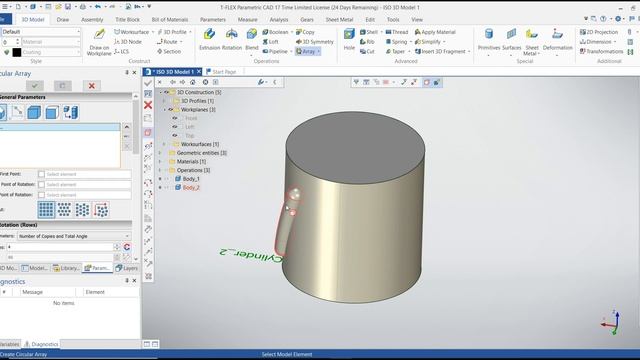Click the parameters panel vertical scrollbar
The image size is (640, 360).
pos(136,178)
